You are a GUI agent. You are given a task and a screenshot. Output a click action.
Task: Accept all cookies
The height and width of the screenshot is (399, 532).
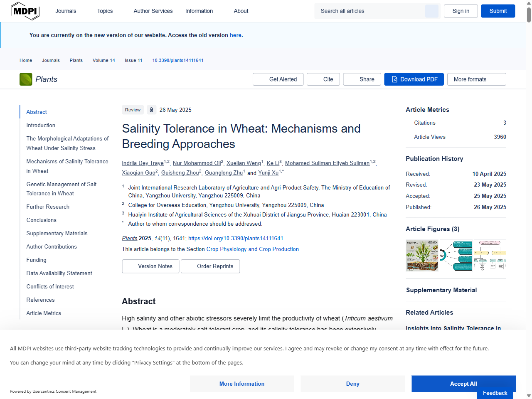[x=463, y=384]
